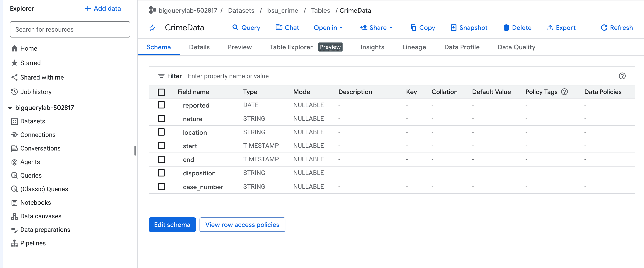Check the disposition field checkbox
The image size is (644, 268).
click(x=162, y=173)
